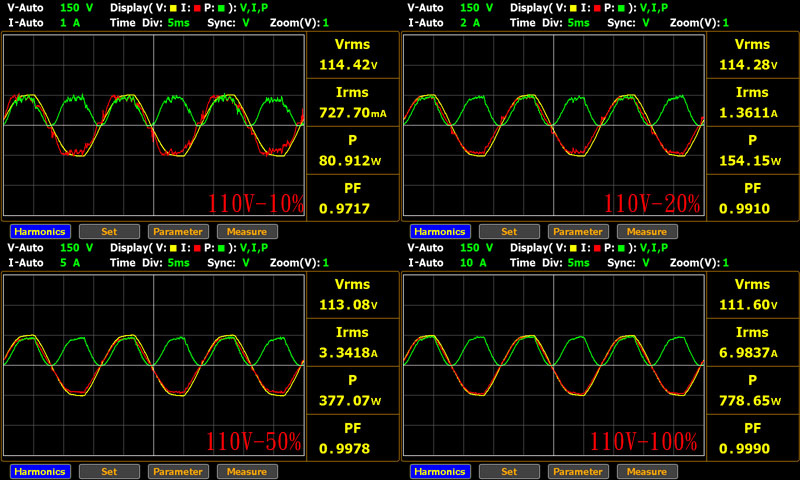
Task: Click red I swatch in the 2 A screen header
Action: pyautogui.click(x=597, y=8)
